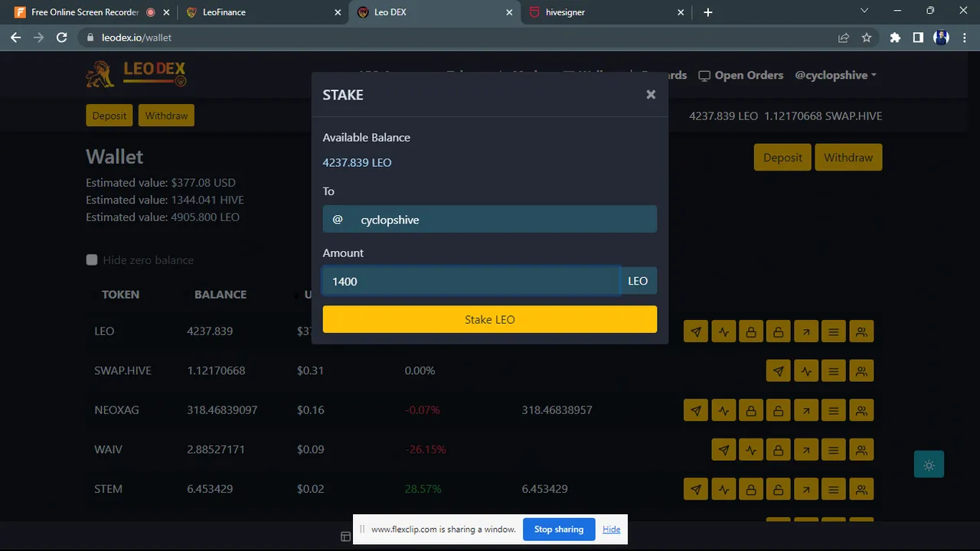Viewport: 980px width, 551px height.
Task: Click Withdraw button beside Wallet heading
Action: (848, 158)
